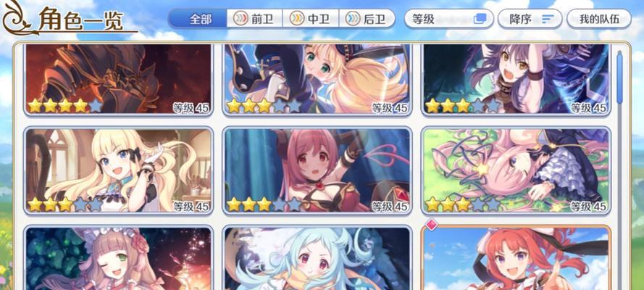Viewport: 644px width, 290px height.
Task: Open the pink-haired horned demon girl card
Action: 317,170
